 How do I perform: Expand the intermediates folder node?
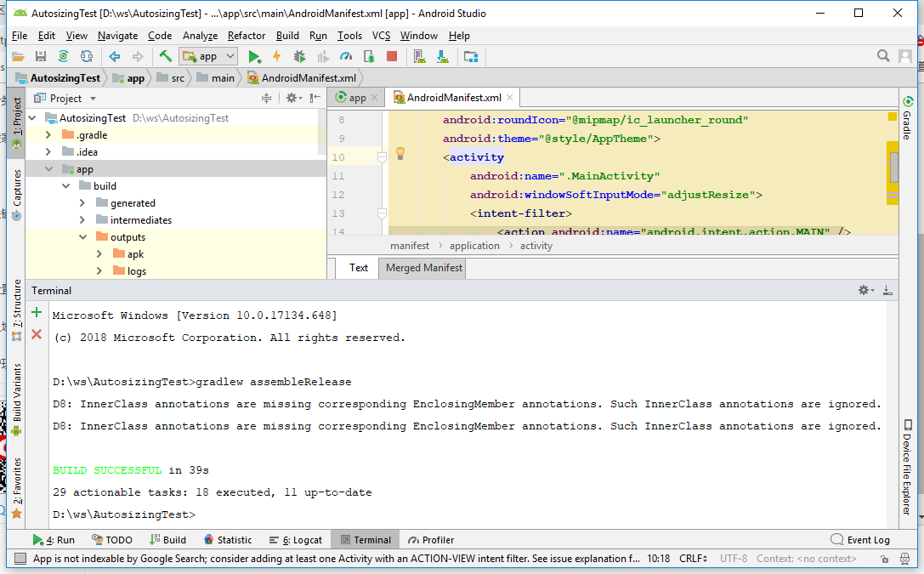coord(82,220)
